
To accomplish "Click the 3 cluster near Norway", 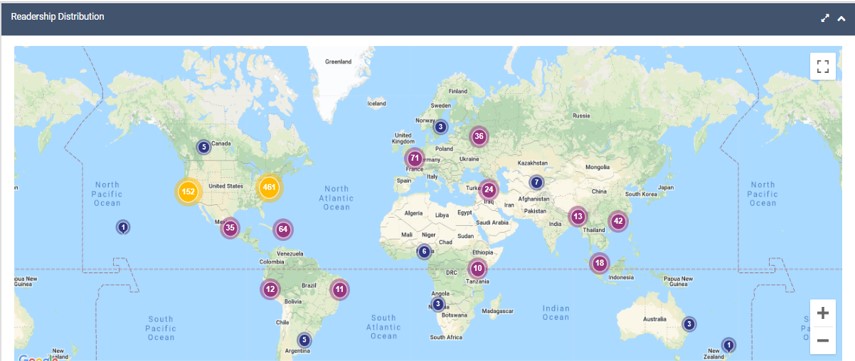I will [x=441, y=127].
